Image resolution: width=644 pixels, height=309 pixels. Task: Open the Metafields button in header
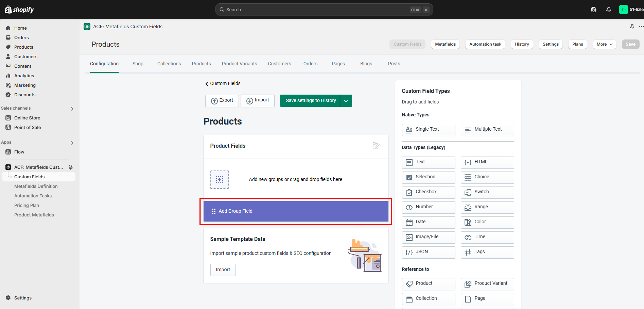(x=446, y=44)
